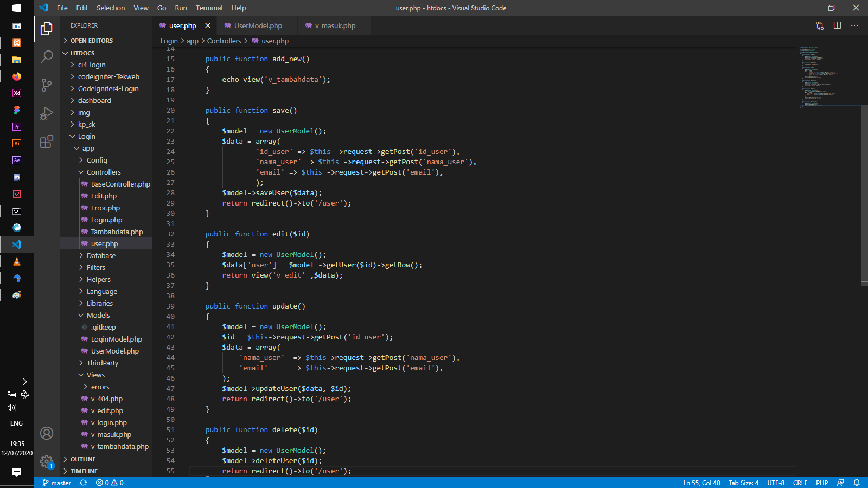Viewport: 868px width, 488px height.
Task: Synchronize changes in status bar
Action: 84,483
